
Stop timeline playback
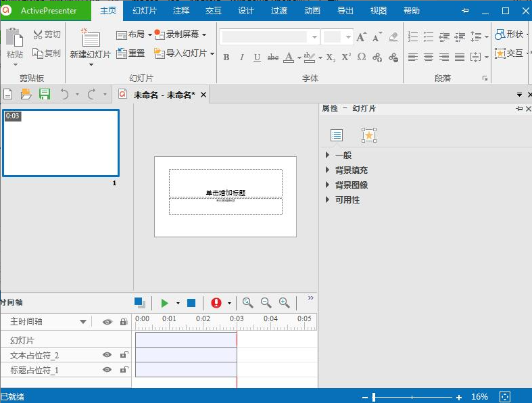191,303
